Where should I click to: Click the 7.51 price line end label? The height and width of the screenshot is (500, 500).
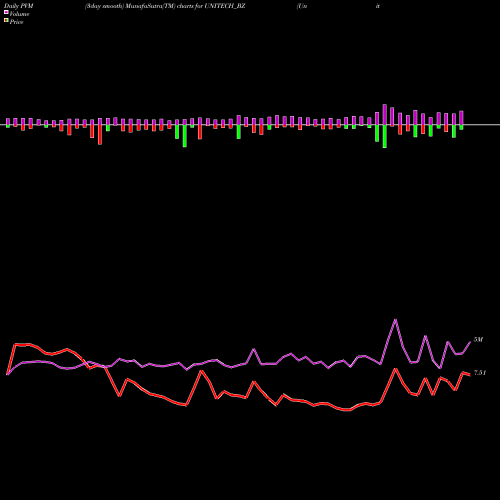(x=480, y=373)
